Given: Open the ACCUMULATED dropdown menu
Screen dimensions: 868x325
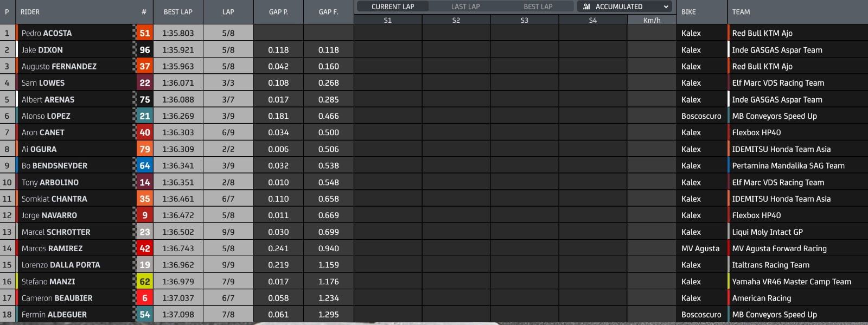Looking at the screenshot, I should (x=666, y=7).
